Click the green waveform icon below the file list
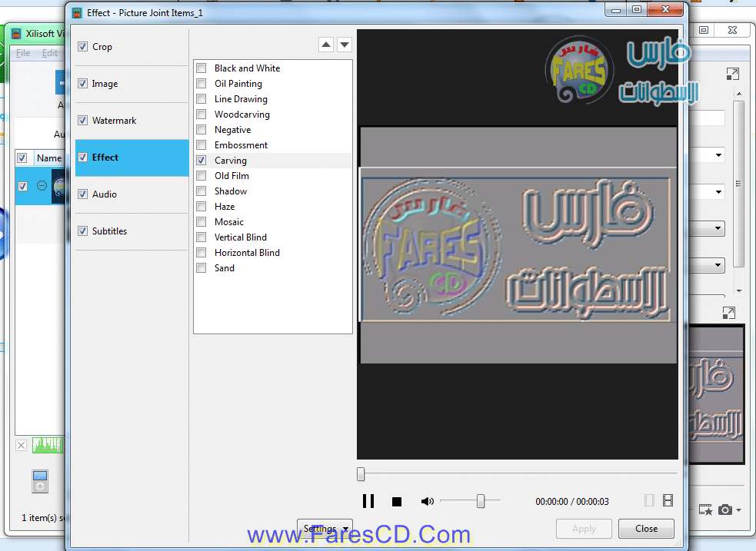 pyautogui.click(x=47, y=445)
